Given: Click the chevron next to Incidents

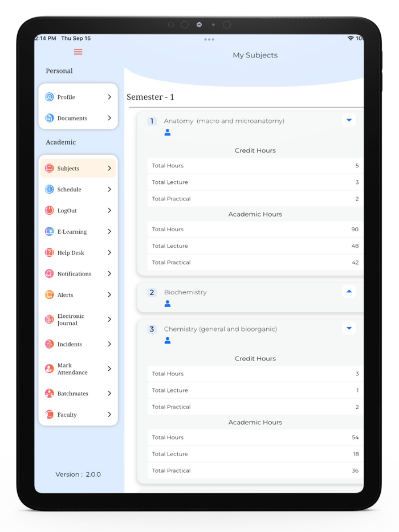Looking at the screenshot, I should coord(109,344).
